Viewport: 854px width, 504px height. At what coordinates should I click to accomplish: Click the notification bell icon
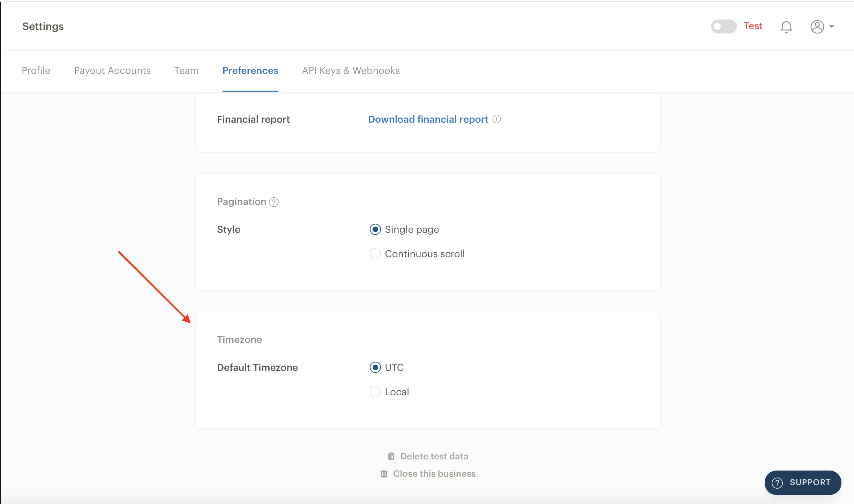[x=786, y=26]
